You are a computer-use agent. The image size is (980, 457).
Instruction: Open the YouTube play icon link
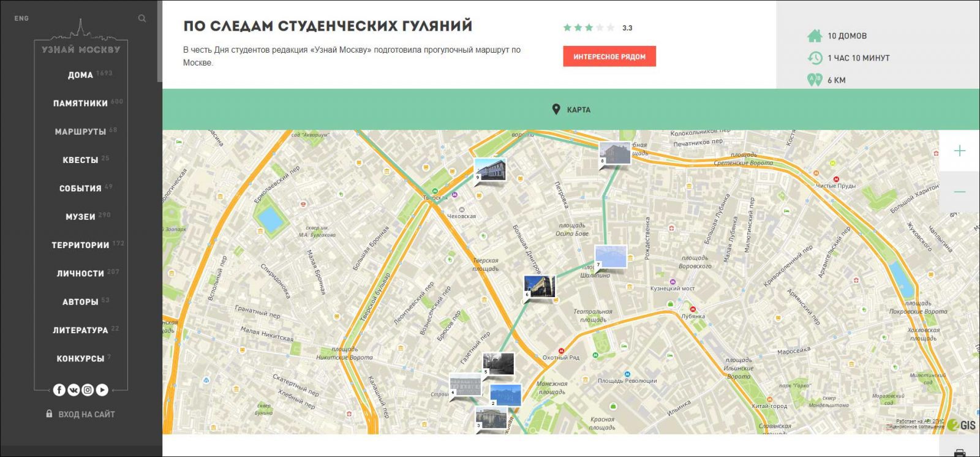(x=102, y=390)
